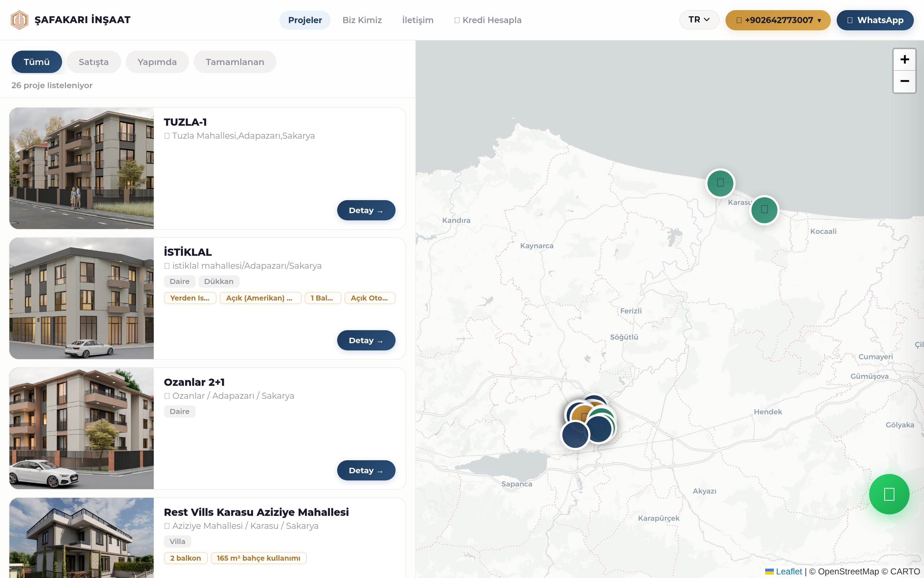Open Detay for Ozanlar 2+1 project
Image resolution: width=924 pixels, height=578 pixels.
[366, 470]
